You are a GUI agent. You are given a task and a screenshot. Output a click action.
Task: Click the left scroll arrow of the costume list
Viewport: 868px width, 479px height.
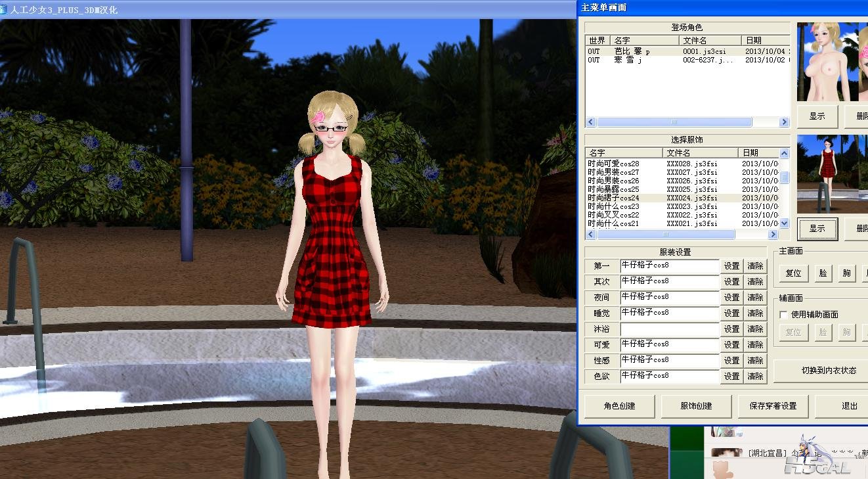point(590,235)
